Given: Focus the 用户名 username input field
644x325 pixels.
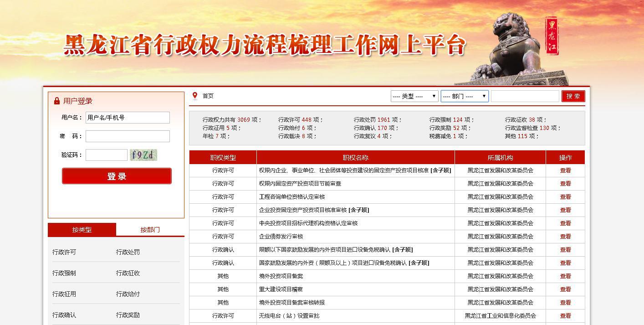Looking at the screenshot, I should tap(128, 118).
